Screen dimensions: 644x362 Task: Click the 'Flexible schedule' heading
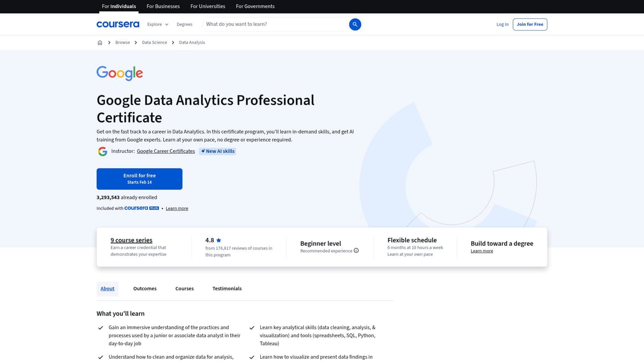pos(412,240)
